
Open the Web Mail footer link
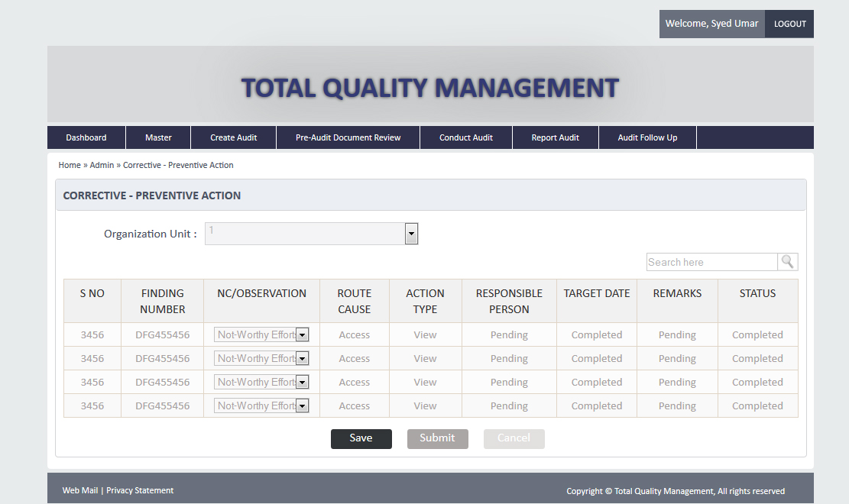[x=80, y=490]
